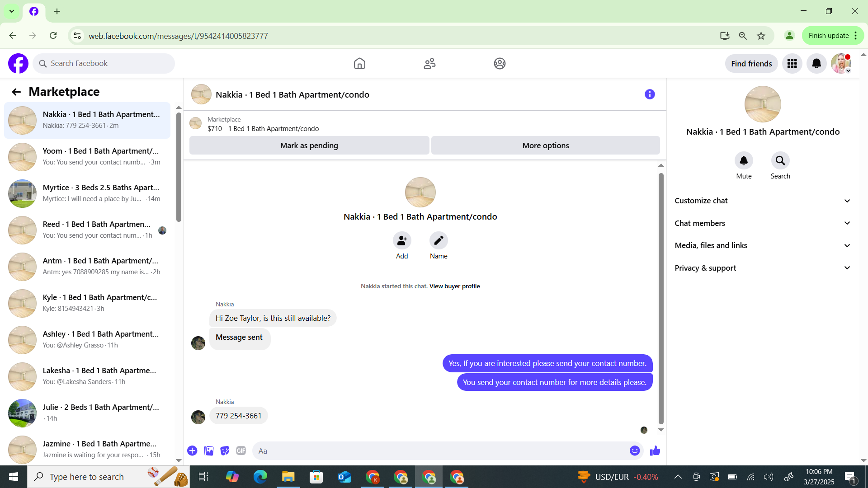Open Task View on the taskbar
Screen dimensions: 868x488
tap(203, 477)
